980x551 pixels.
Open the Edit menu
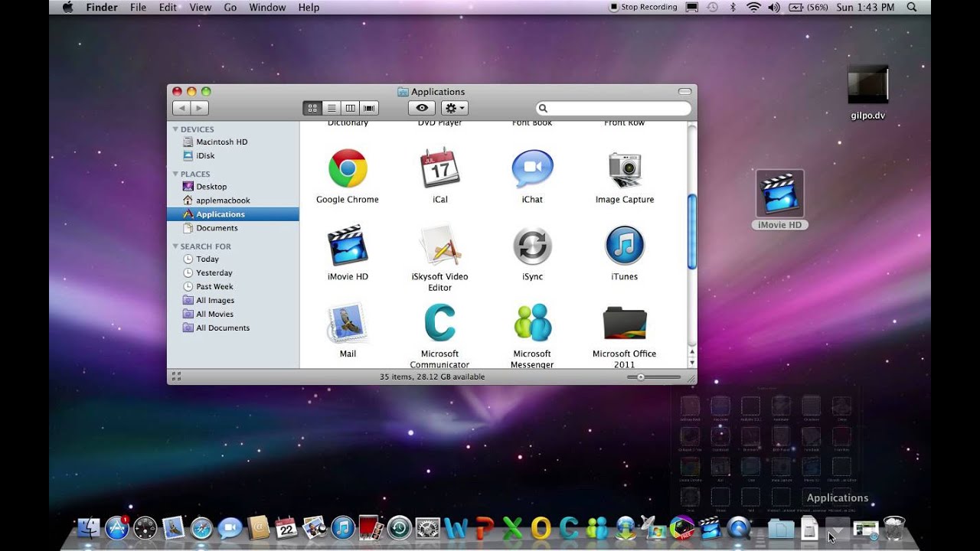[x=168, y=7]
